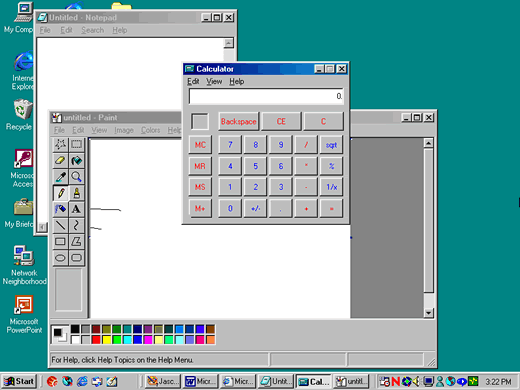
Task: Pick the yellow color swatch in Paint palette
Action: point(106,340)
